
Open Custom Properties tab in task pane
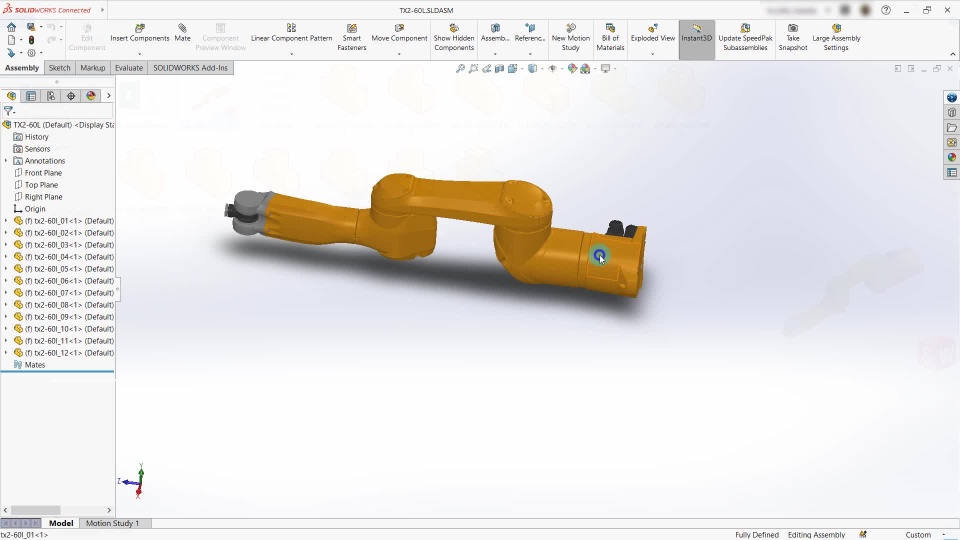(x=951, y=173)
